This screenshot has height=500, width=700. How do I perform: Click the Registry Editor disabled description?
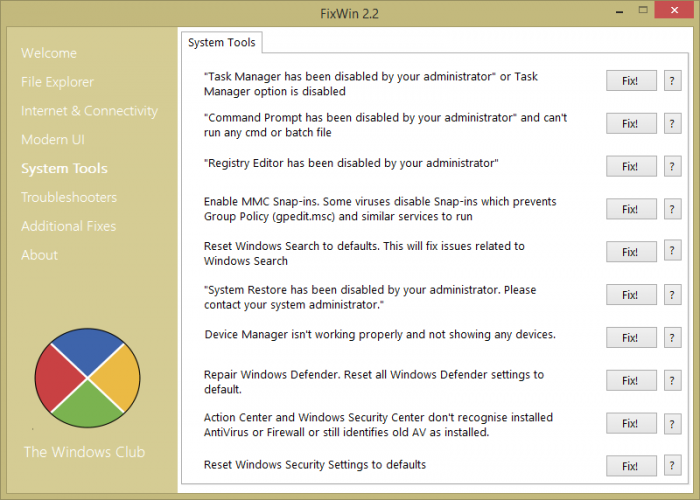click(351, 163)
